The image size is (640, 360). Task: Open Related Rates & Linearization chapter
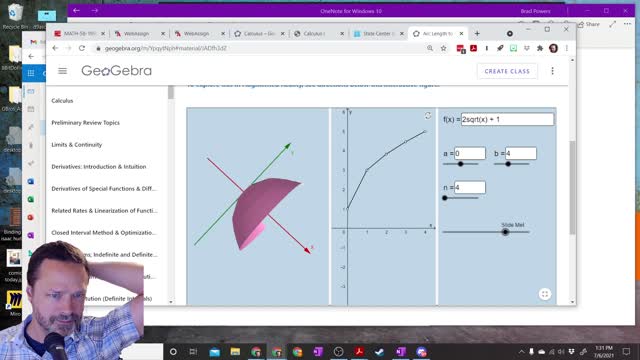(x=104, y=211)
